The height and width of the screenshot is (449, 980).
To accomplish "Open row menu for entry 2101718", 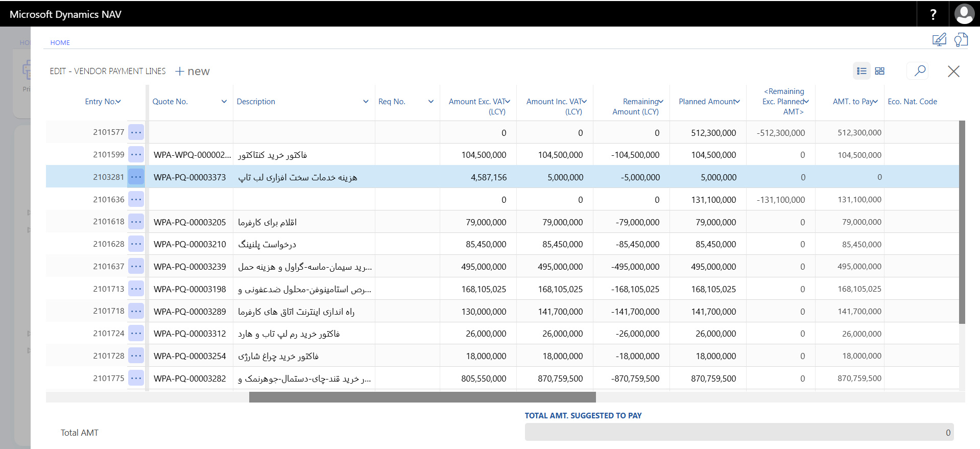I will click(x=136, y=311).
